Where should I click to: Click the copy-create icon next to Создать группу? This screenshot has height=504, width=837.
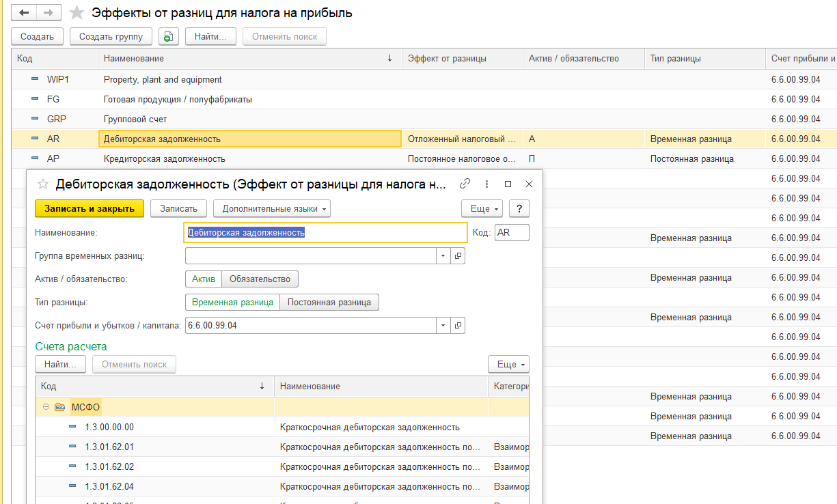tap(169, 36)
